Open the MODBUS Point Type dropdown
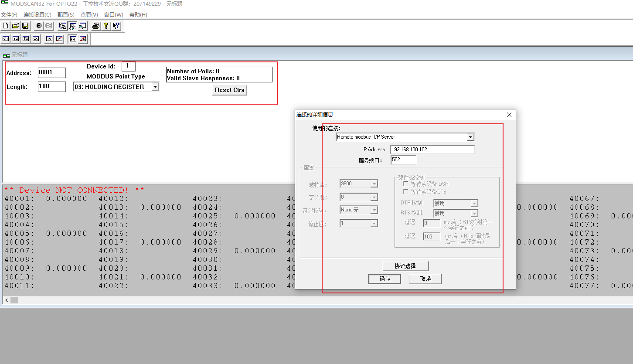The width and height of the screenshot is (633, 364). point(155,87)
